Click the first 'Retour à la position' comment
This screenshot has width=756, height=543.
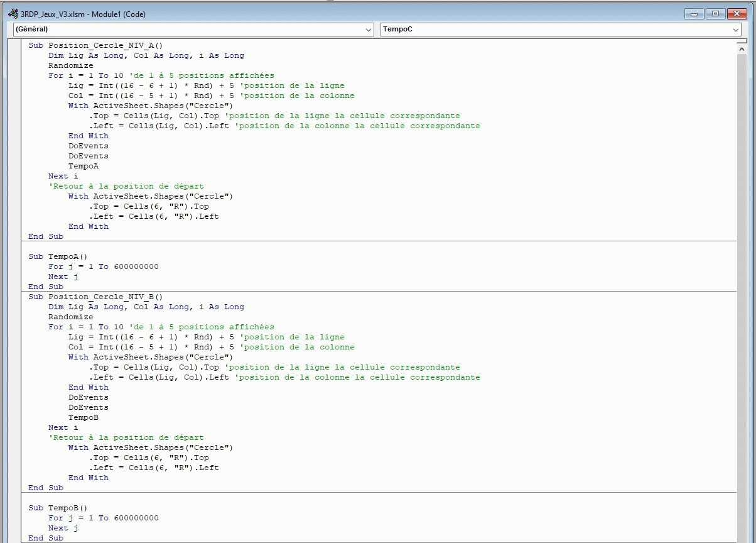[126, 186]
